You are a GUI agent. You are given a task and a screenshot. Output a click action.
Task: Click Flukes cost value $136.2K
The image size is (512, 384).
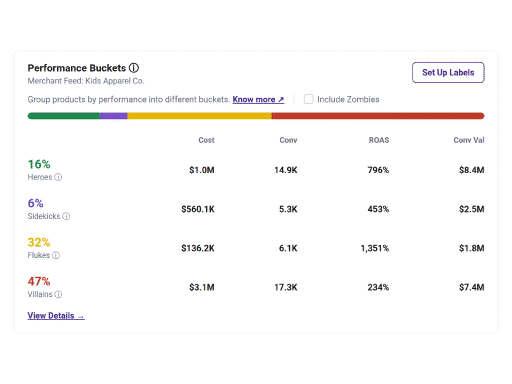coord(198,248)
